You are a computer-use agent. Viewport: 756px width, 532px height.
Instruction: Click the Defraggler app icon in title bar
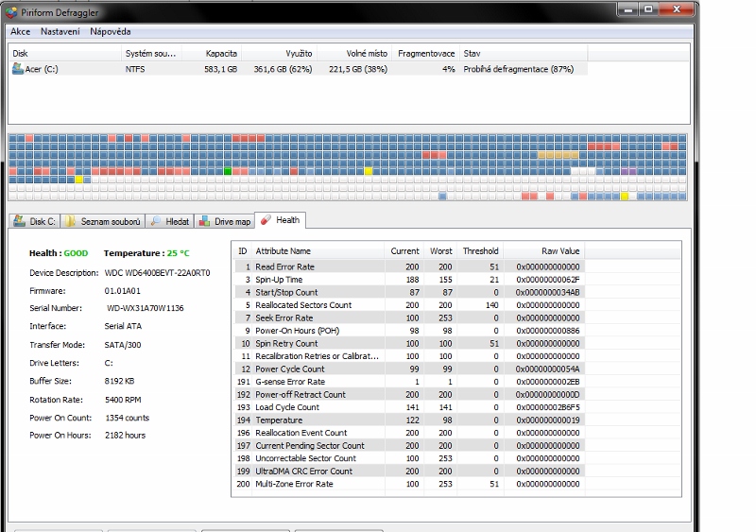[x=11, y=11]
